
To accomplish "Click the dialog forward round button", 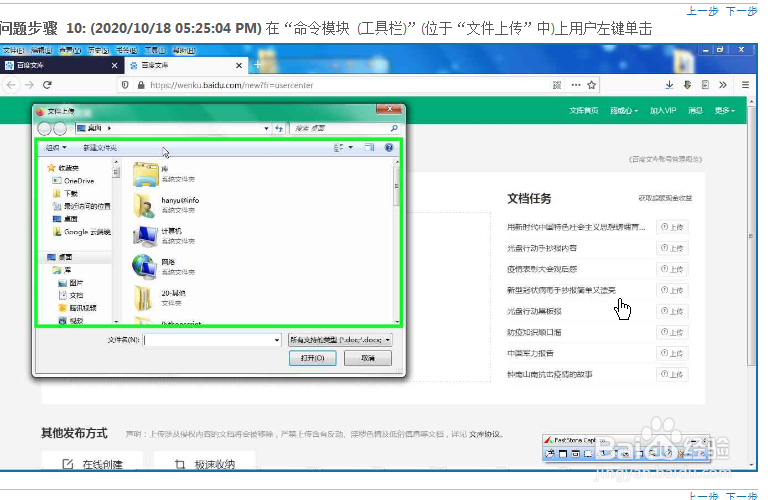I will click(x=60, y=128).
